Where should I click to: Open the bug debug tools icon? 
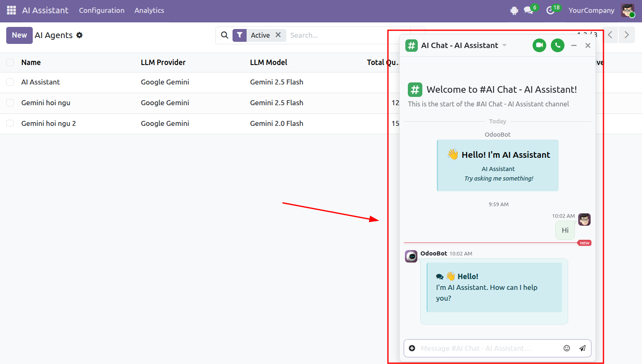point(514,11)
